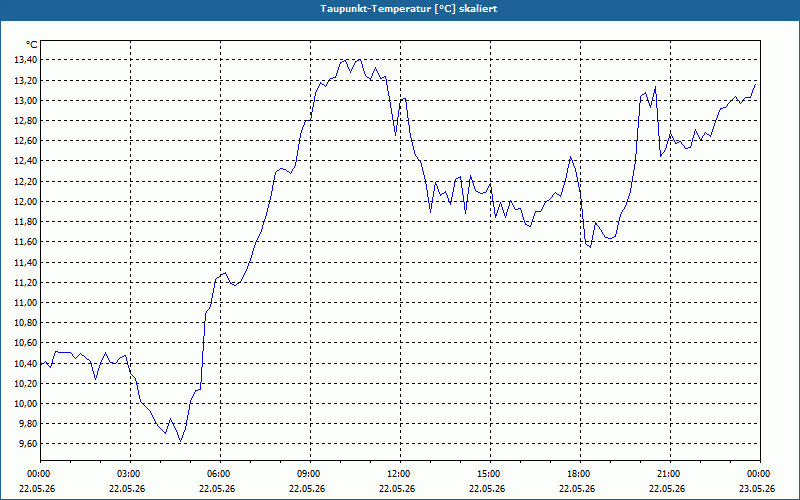This screenshot has width=800, height=500.
Task: Select the 13,40 y-axis label
Action: click(x=27, y=60)
